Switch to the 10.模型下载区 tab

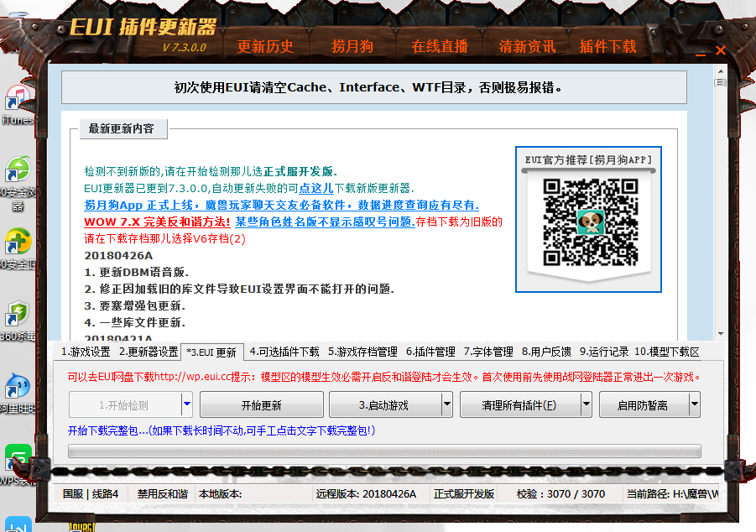point(667,352)
